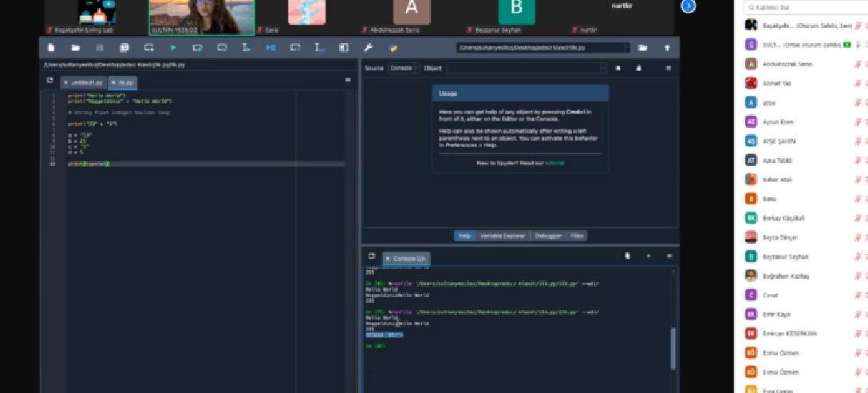Click the browse working directory folder icon

(643, 48)
